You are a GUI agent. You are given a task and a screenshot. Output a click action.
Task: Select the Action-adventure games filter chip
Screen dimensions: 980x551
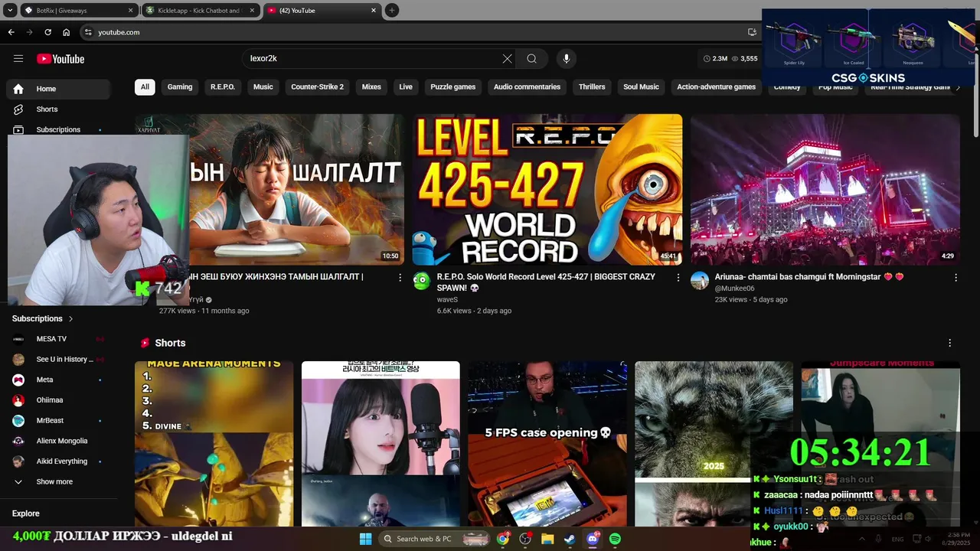[x=716, y=86]
